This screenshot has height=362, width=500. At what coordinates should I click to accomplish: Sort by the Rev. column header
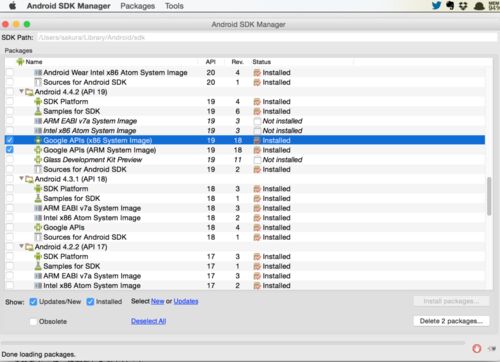(x=237, y=62)
